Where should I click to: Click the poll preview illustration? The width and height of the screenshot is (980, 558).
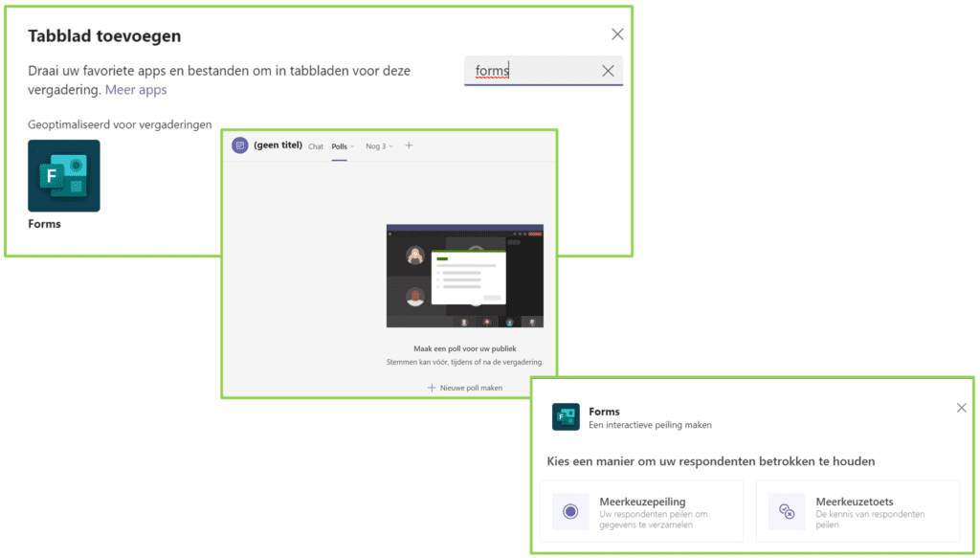465,276
